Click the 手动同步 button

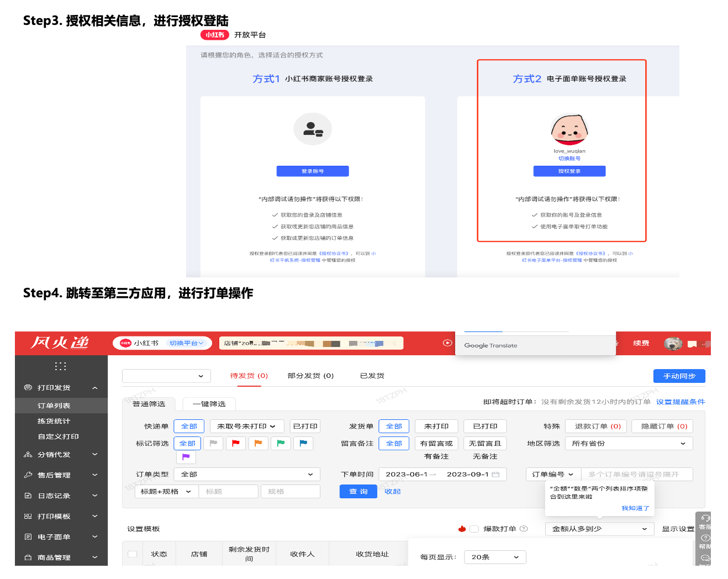click(679, 376)
